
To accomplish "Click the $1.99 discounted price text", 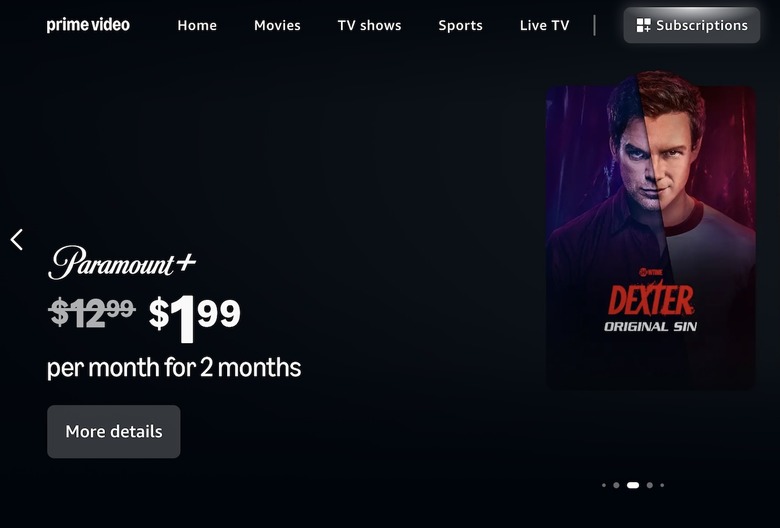I will click(195, 318).
